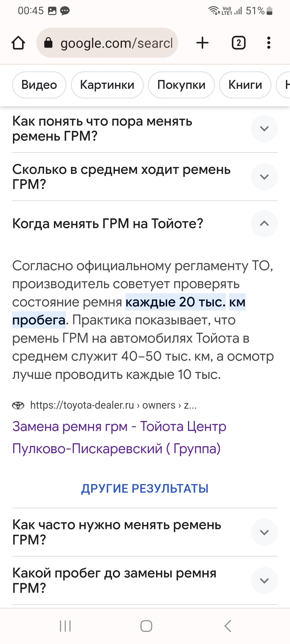Click the ДРУГИЕ РЕЗУЛЬТАТЫ link
The image size is (290, 644).
pyautogui.click(x=145, y=488)
